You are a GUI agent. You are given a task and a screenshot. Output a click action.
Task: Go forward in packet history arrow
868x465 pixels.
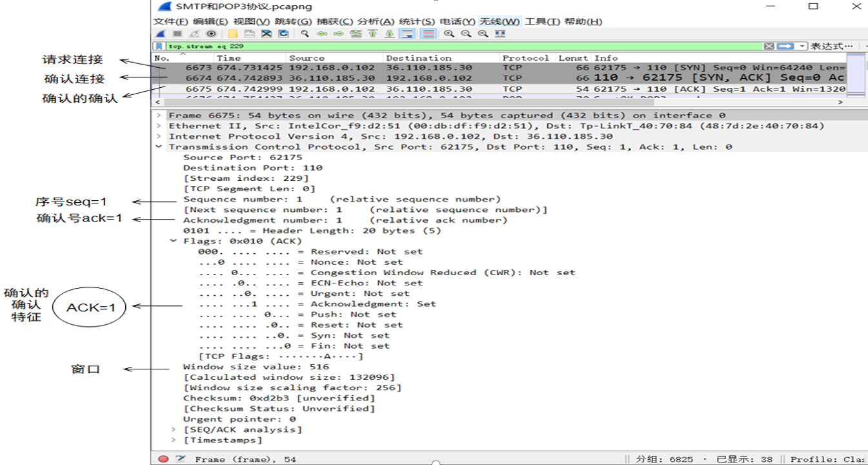pyautogui.click(x=338, y=34)
